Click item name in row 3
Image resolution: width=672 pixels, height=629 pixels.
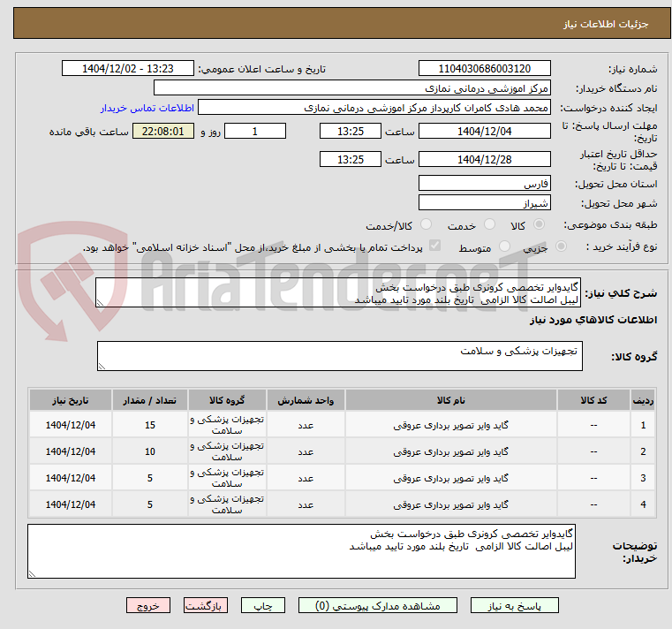451,478
